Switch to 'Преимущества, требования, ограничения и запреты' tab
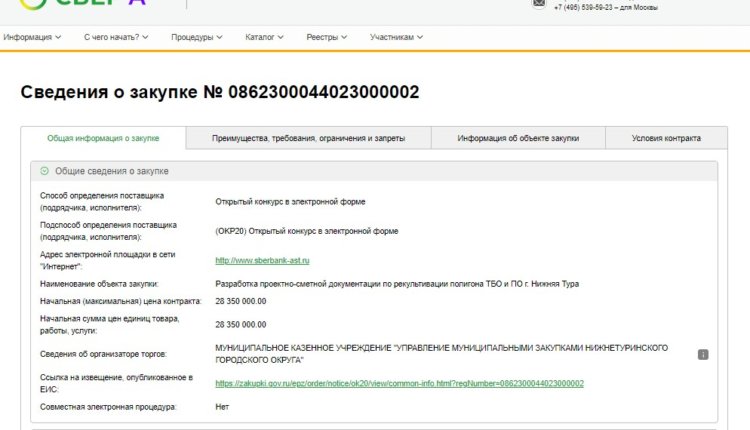The image size is (750, 430). (308, 139)
